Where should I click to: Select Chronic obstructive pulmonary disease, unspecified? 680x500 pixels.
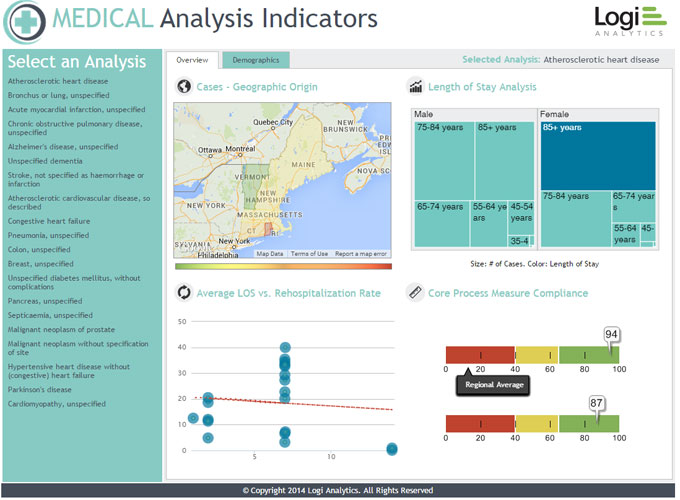click(75, 128)
